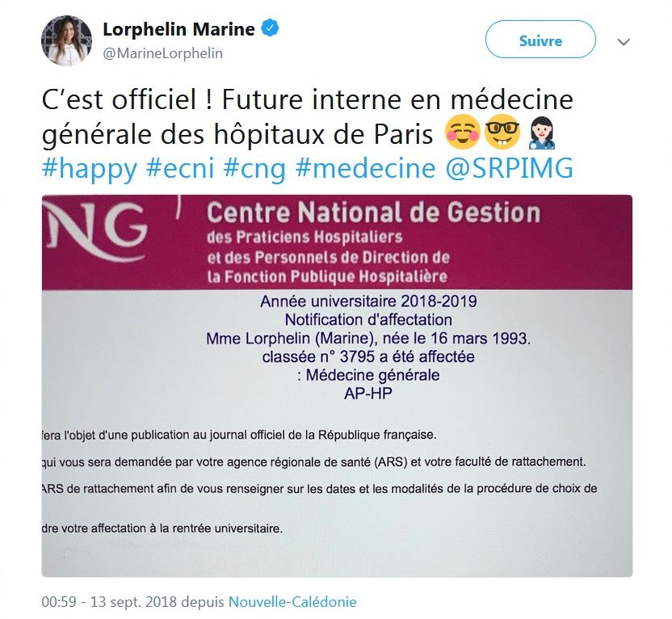672x619 pixels.
Task: Click the Centre National de Gestion header
Action: pos(373,213)
